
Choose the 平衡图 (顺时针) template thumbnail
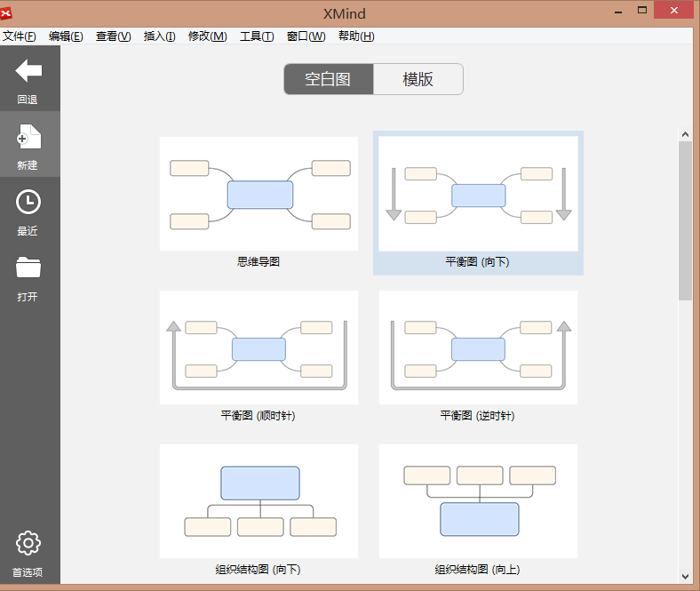259,347
